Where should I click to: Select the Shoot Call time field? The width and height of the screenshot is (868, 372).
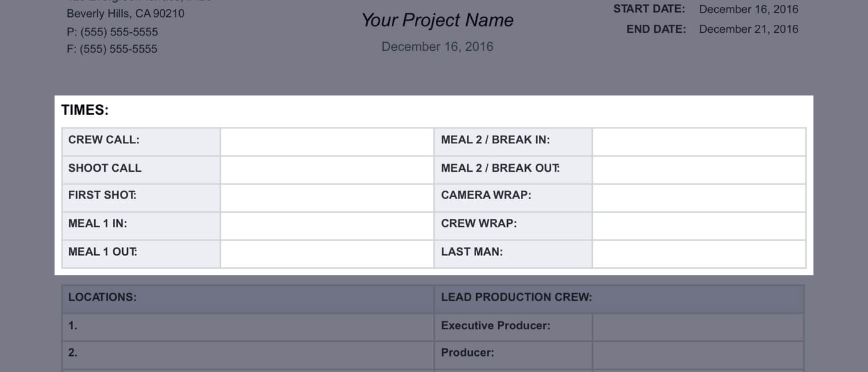pyautogui.click(x=327, y=170)
